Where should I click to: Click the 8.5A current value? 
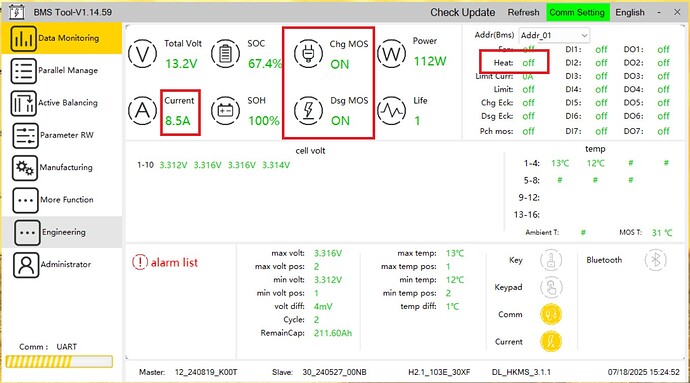tap(178, 121)
